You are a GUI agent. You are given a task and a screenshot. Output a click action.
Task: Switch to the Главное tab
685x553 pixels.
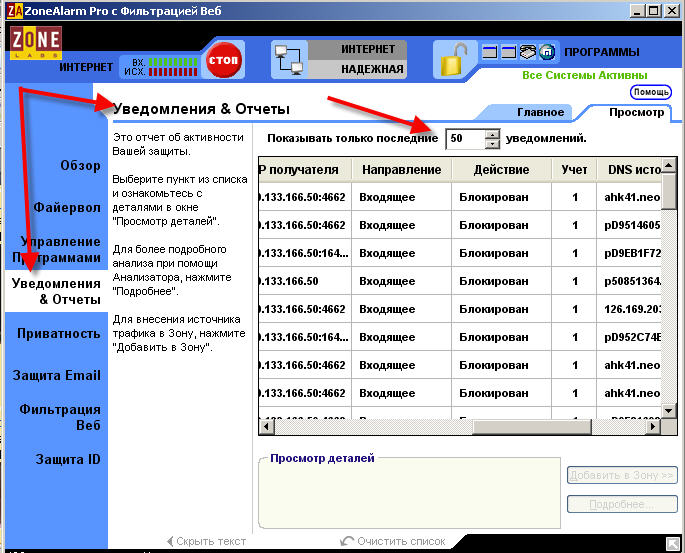[540, 112]
